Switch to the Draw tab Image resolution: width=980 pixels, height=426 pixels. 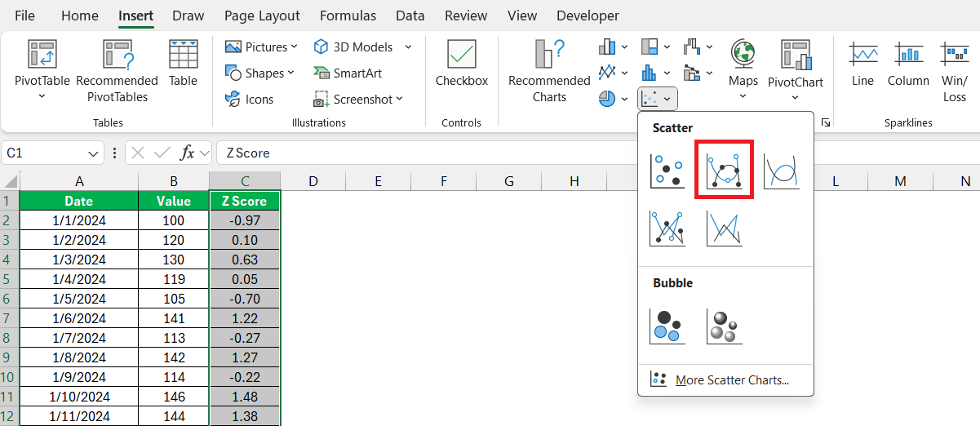188,16
